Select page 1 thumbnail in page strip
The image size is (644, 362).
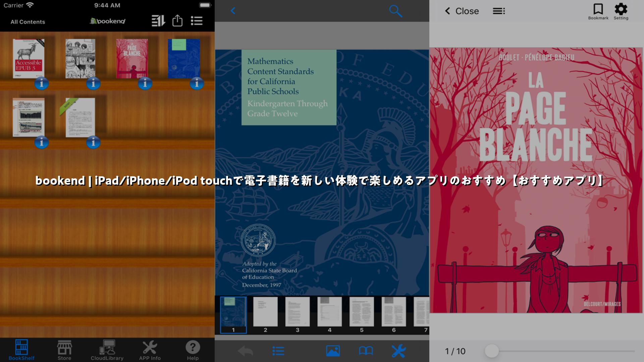(233, 314)
